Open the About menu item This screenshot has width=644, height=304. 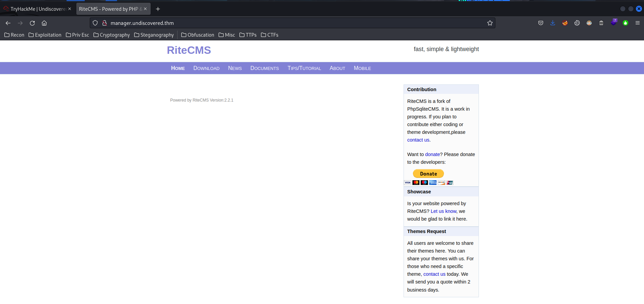pos(337,68)
